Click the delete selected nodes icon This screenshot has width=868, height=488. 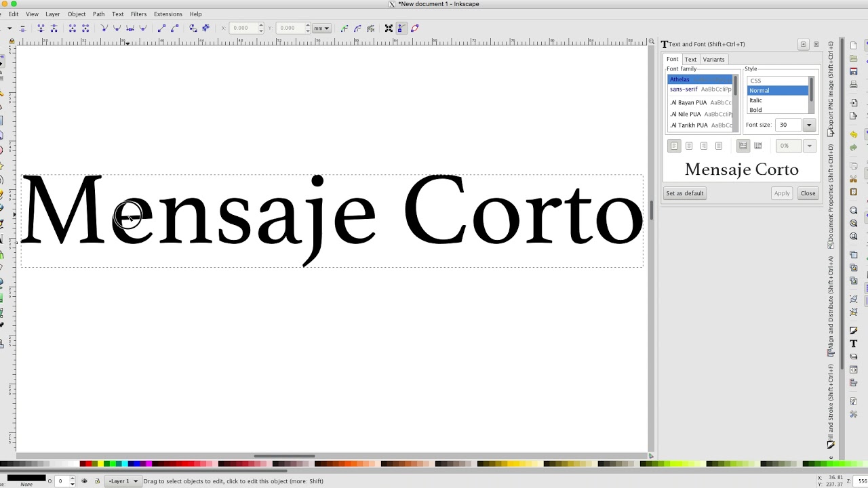pyautogui.click(x=22, y=28)
